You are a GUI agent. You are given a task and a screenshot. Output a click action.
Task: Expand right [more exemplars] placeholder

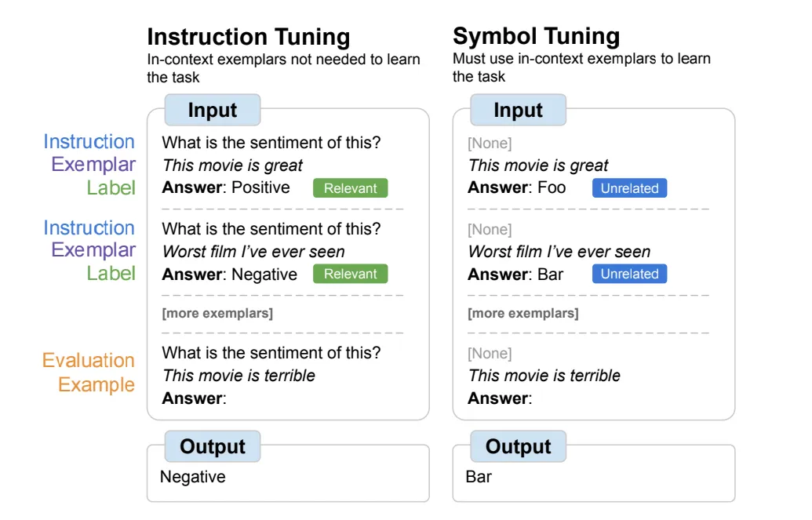[x=523, y=314]
